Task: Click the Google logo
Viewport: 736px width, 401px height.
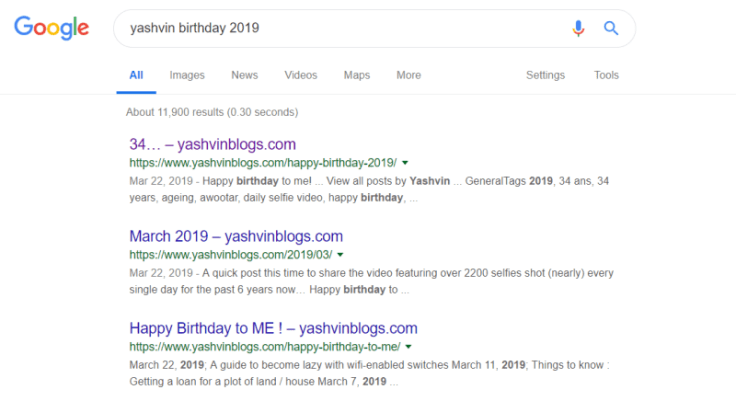Action: pos(51,29)
